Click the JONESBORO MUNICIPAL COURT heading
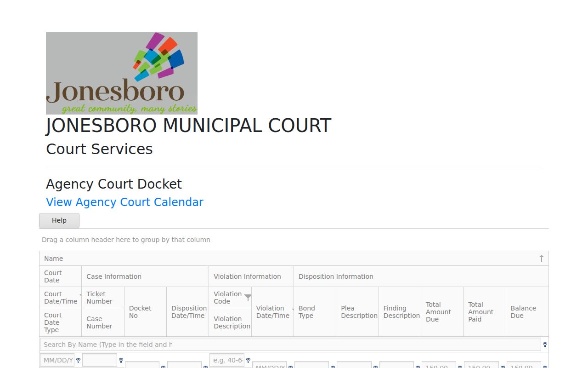The height and width of the screenshot is (368, 588). [188, 126]
